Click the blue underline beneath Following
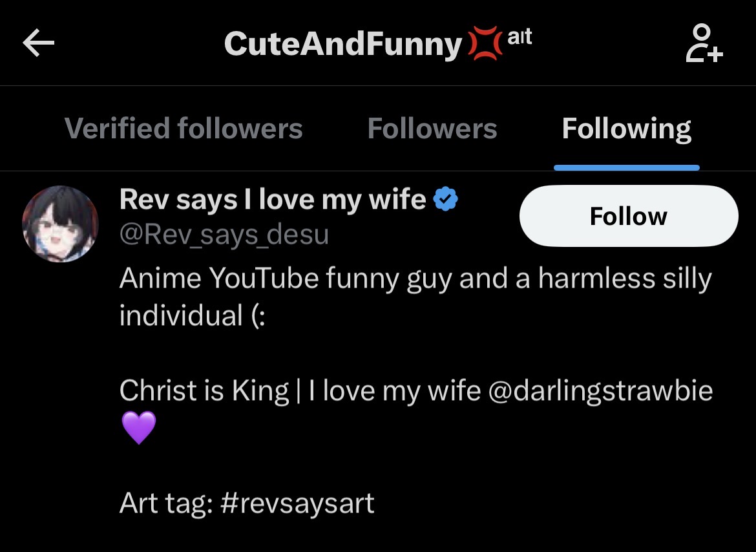Viewport: 756px width, 552px height. (626, 167)
